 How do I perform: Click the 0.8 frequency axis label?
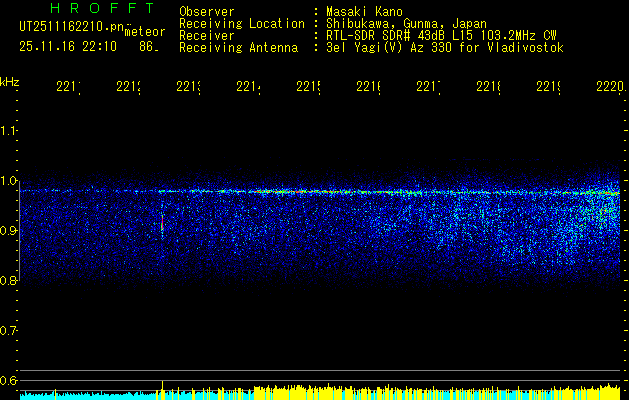click(8, 280)
